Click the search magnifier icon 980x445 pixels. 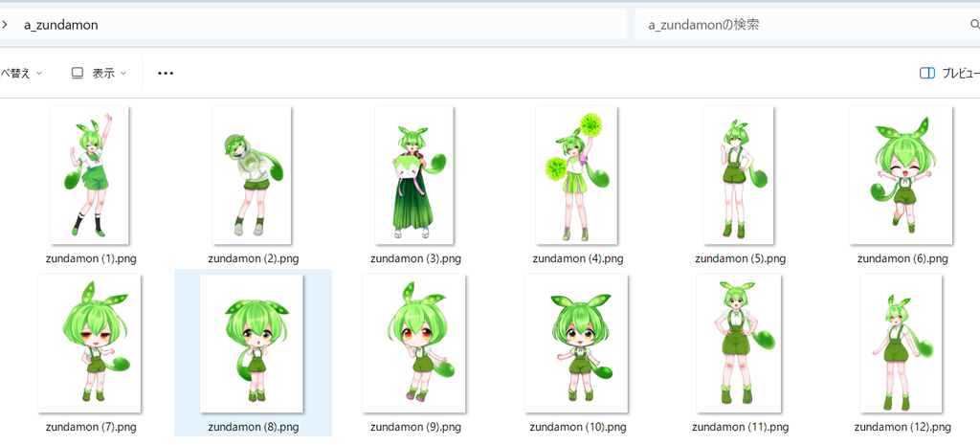[x=974, y=25]
